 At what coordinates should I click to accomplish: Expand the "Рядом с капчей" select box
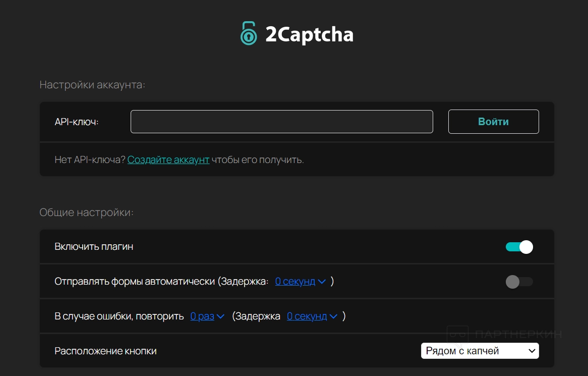[x=479, y=351]
